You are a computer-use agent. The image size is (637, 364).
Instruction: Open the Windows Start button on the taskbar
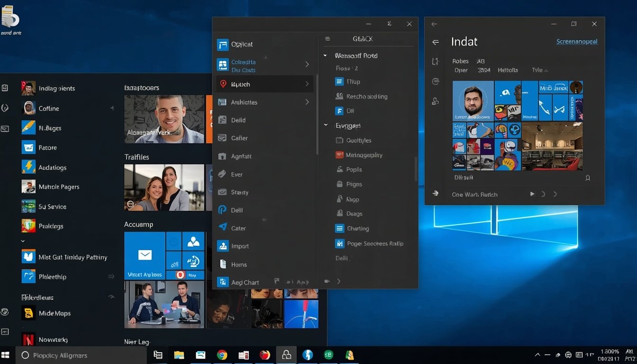coord(6,355)
